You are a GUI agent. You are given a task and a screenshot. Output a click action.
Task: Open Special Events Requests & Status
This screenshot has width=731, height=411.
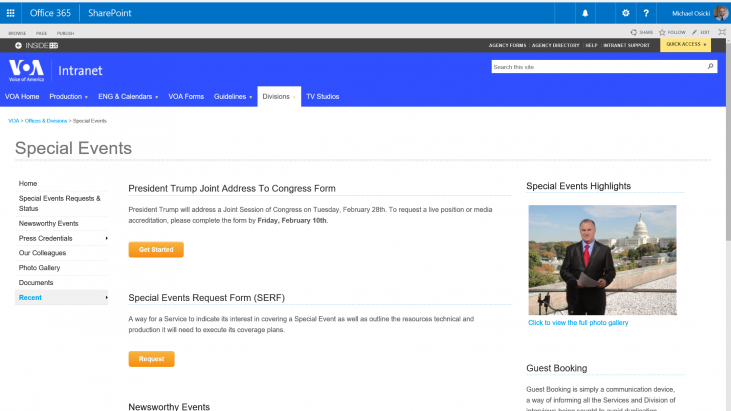pos(60,204)
